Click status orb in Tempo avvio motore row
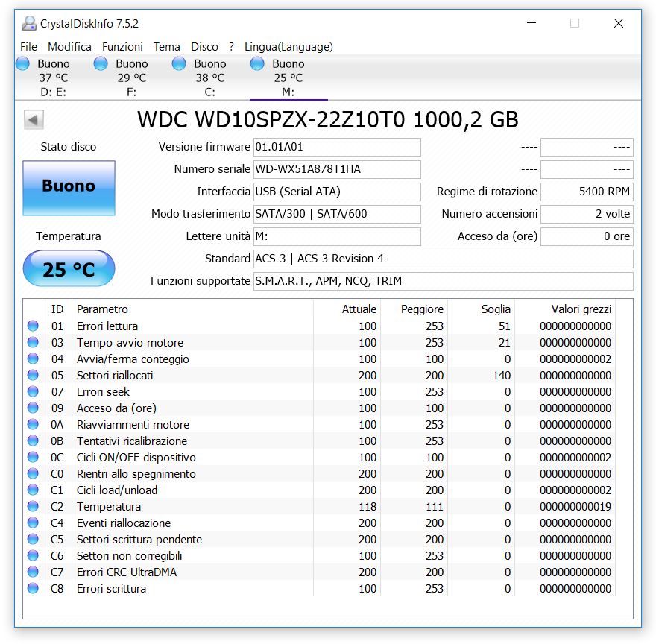The width and height of the screenshot is (656, 644). 33,342
